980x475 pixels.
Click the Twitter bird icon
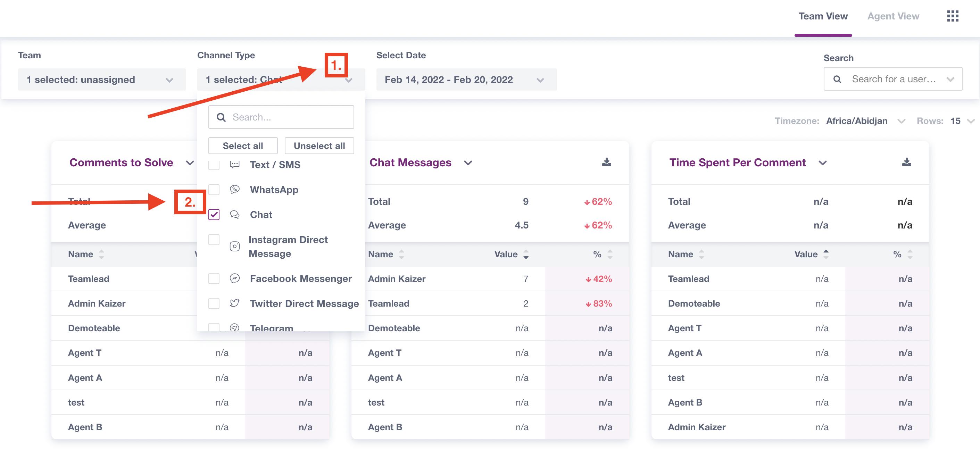[235, 303]
